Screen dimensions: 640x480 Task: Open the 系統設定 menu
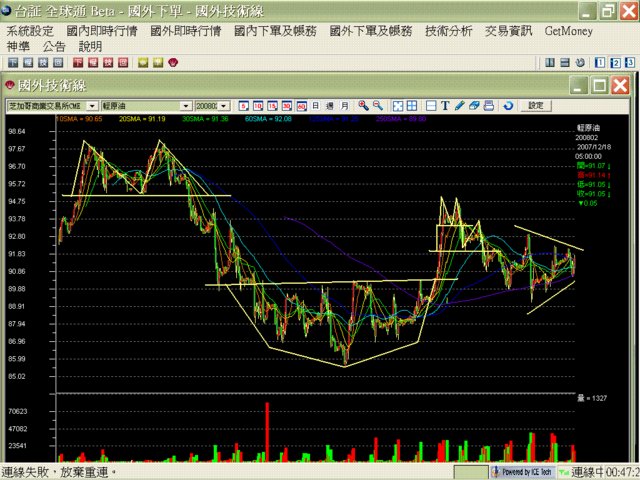pos(30,31)
